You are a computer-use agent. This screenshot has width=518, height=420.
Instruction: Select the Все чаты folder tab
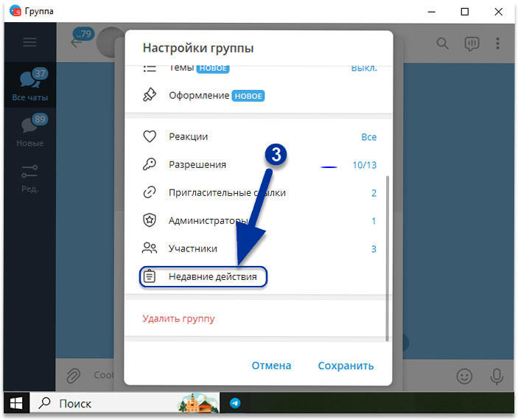[29, 85]
